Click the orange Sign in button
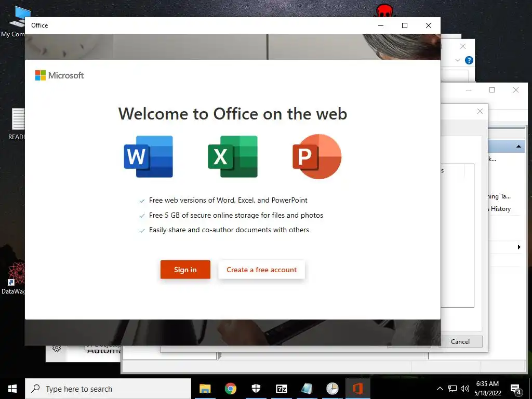Image resolution: width=532 pixels, height=399 pixels. [185, 270]
